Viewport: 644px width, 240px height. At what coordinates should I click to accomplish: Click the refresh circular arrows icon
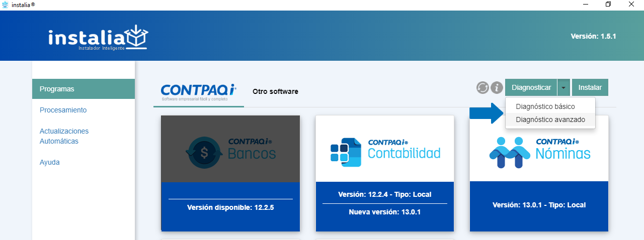[482, 87]
